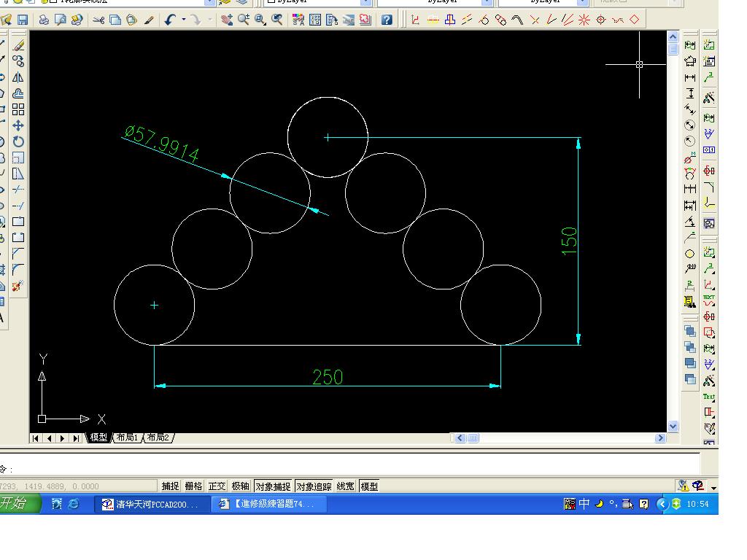Screen dimensions: 747x560
Task: Select the Explode tool
Action: [x=18, y=286]
